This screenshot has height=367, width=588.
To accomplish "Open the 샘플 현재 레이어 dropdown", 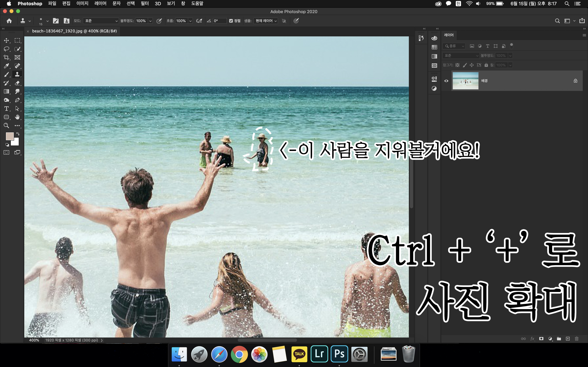I will pyautogui.click(x=266, y=21).
